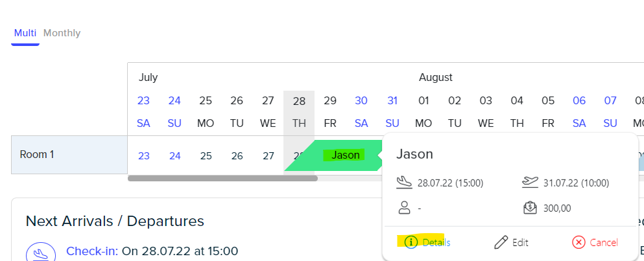Open the Details link for Jason
Image resolution: width=644 pixels, height=261 pixels.
436,242
